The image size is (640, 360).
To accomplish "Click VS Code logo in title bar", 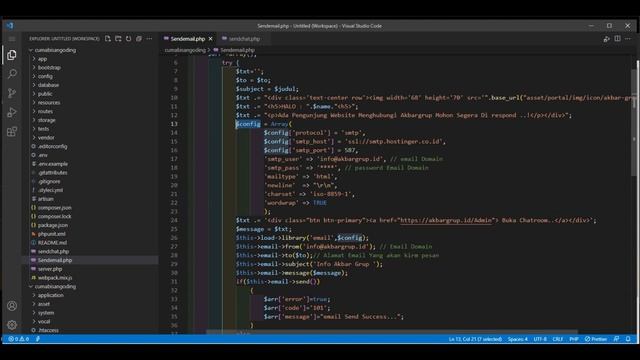I will click(x=10, y=26).
